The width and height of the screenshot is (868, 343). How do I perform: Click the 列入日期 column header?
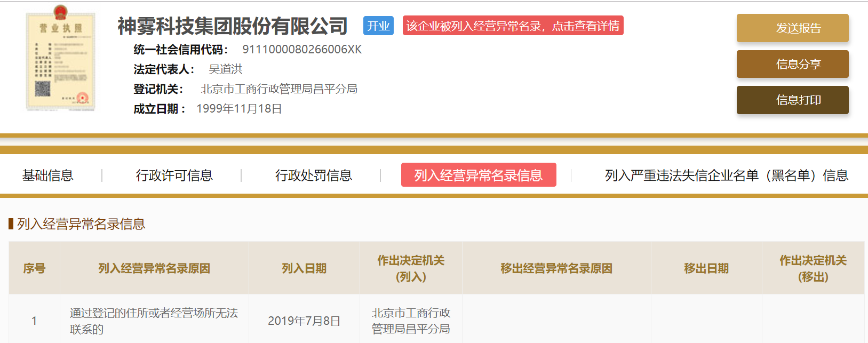pyautogui.click(x=304, y=268)
